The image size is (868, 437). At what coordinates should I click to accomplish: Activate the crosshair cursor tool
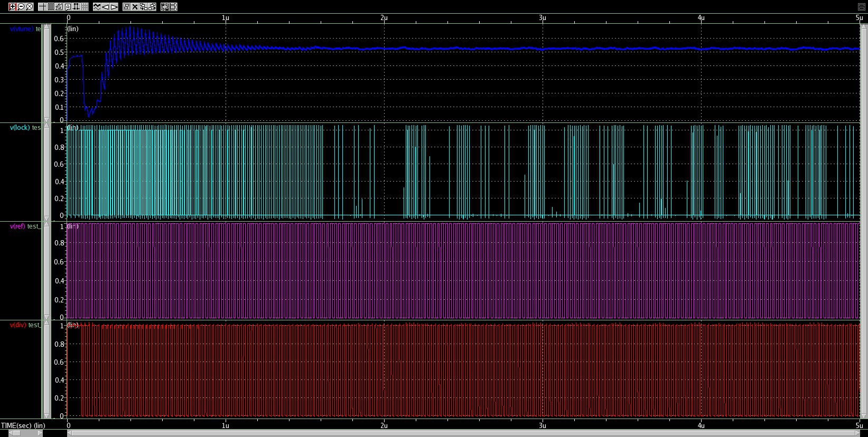[x=42, y=7]
